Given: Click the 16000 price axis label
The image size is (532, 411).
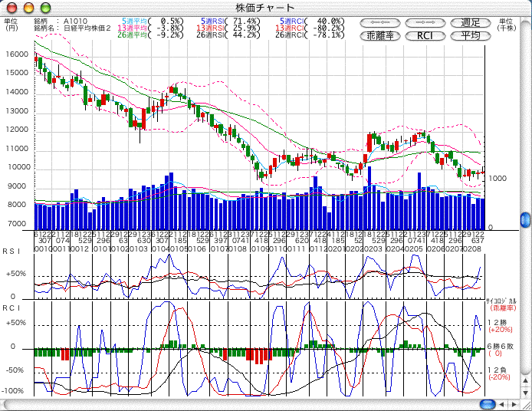Looking at the screenshot, I should (17, 54).
